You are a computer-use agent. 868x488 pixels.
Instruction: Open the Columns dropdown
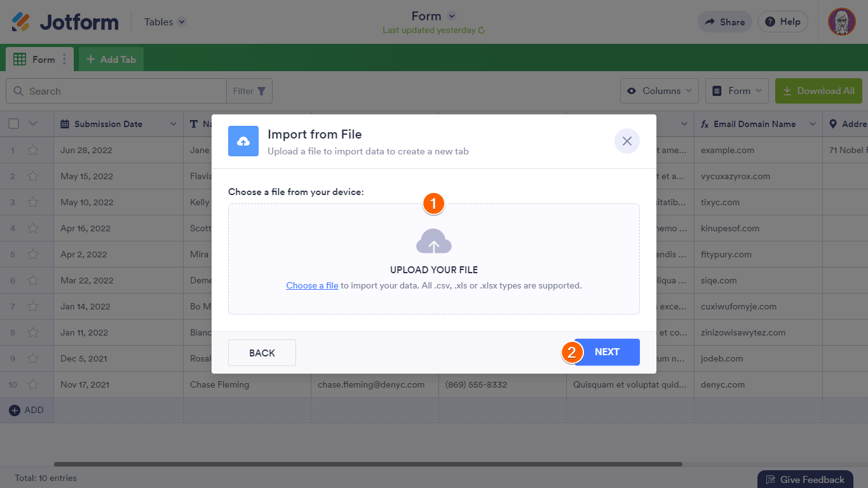point(659,91)
